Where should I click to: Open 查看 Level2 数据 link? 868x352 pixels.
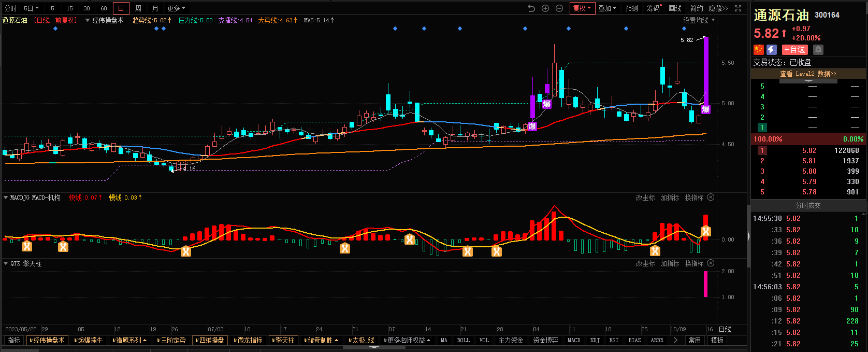808,74
